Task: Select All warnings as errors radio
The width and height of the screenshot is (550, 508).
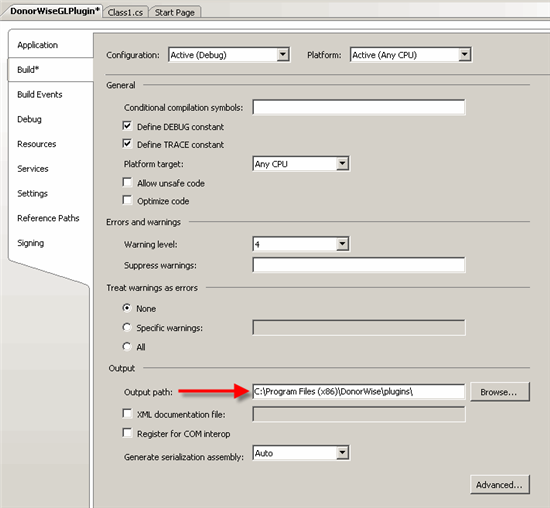Action: [x=127, y=347]
